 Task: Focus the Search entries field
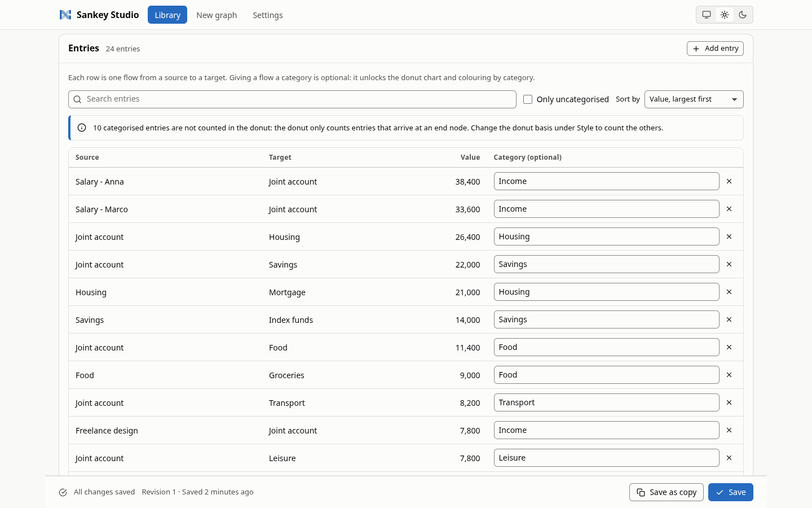point(292,99)
